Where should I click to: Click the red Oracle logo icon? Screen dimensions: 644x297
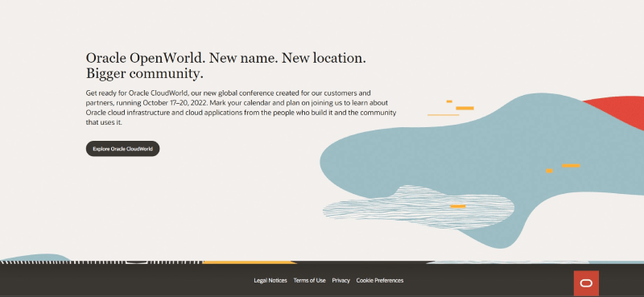[x=586, y=283]
